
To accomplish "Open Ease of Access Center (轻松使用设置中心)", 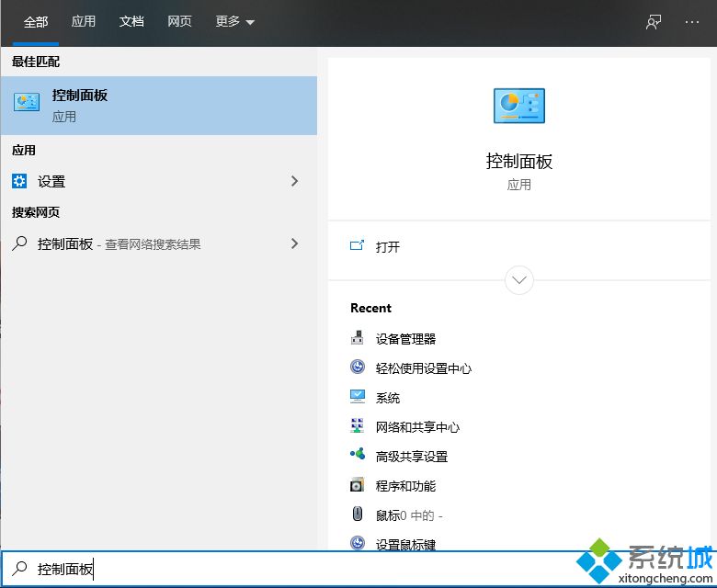I will point(423,368).
